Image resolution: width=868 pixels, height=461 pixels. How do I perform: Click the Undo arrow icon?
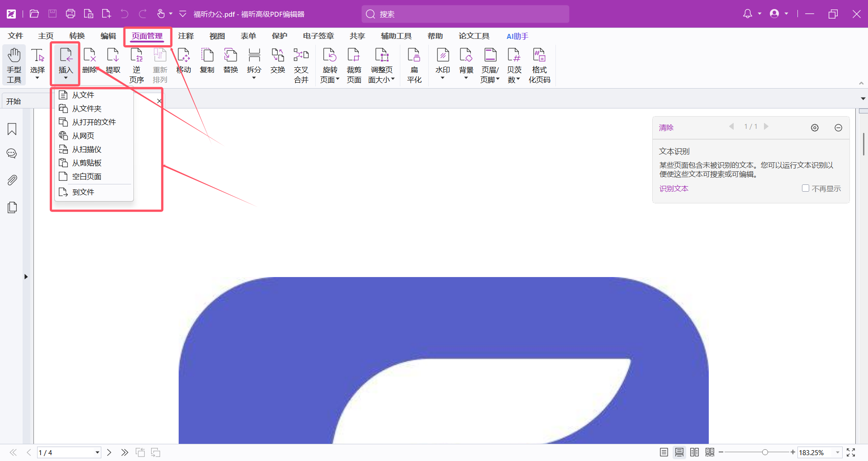coord(124,14)
